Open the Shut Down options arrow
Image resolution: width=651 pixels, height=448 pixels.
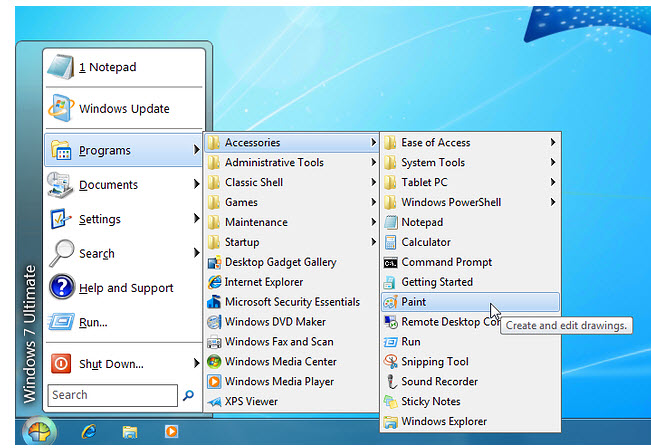click(196, 364)
